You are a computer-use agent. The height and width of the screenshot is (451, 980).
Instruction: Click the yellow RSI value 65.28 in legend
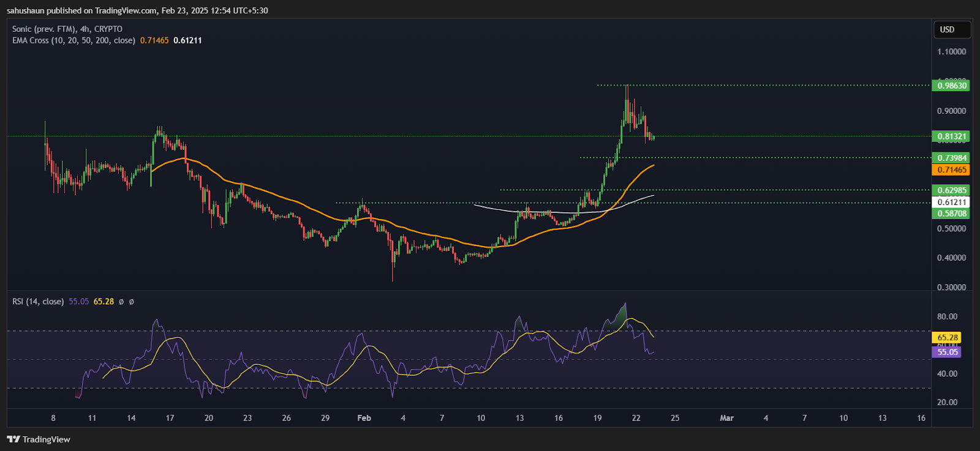point(104,302)
